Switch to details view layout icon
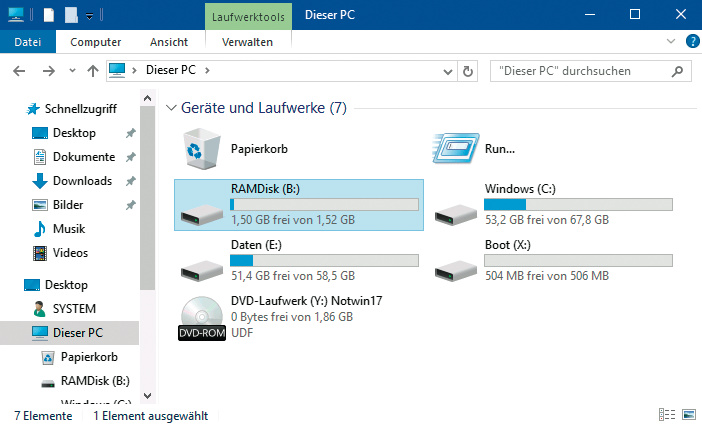Viewport: 702px width, 425px height. 667,415
